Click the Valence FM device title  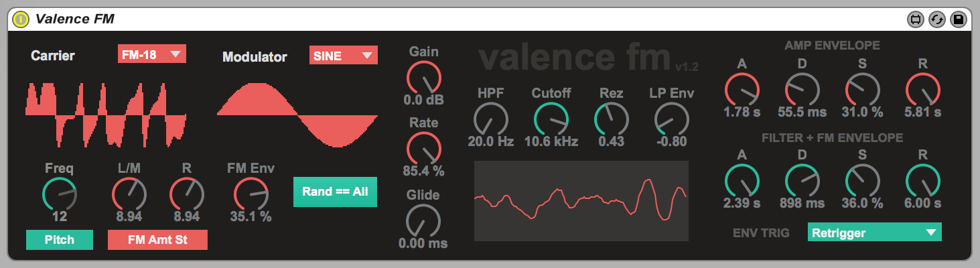(x=75, y=19)
